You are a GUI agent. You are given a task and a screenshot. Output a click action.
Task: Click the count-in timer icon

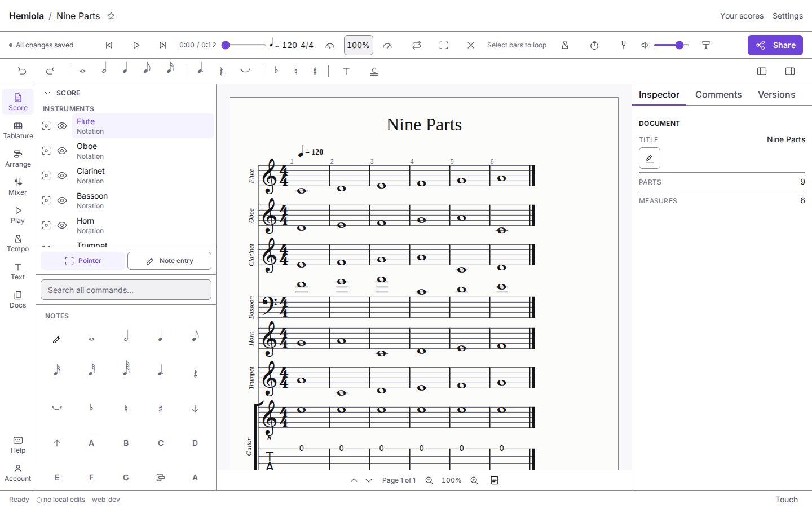pos(594,45)
